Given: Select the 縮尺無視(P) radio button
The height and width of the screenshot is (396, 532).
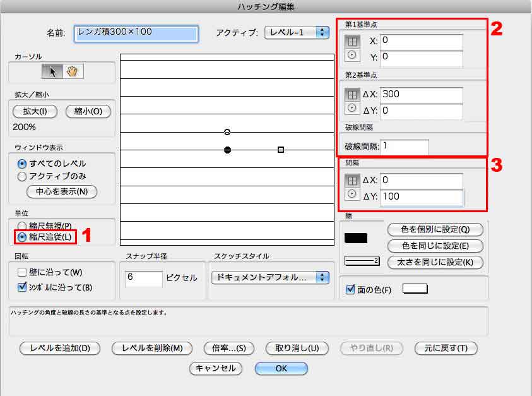Looking at the screenshot, I should [23, 225].
